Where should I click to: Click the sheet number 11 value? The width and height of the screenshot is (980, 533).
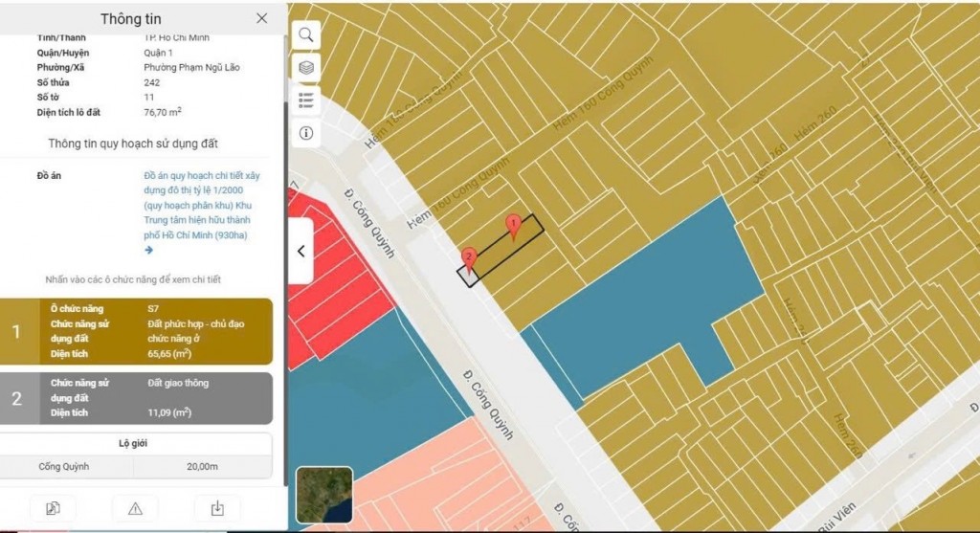148,98
